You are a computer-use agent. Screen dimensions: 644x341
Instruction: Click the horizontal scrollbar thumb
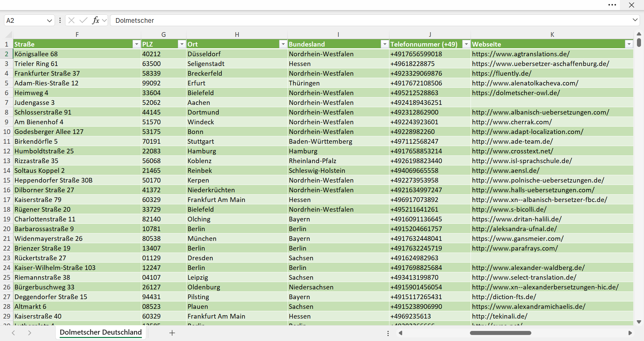click(x=500, y=333)
